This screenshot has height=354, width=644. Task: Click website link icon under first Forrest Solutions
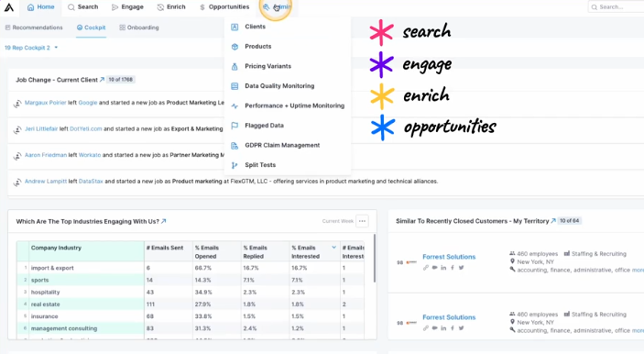426,268
